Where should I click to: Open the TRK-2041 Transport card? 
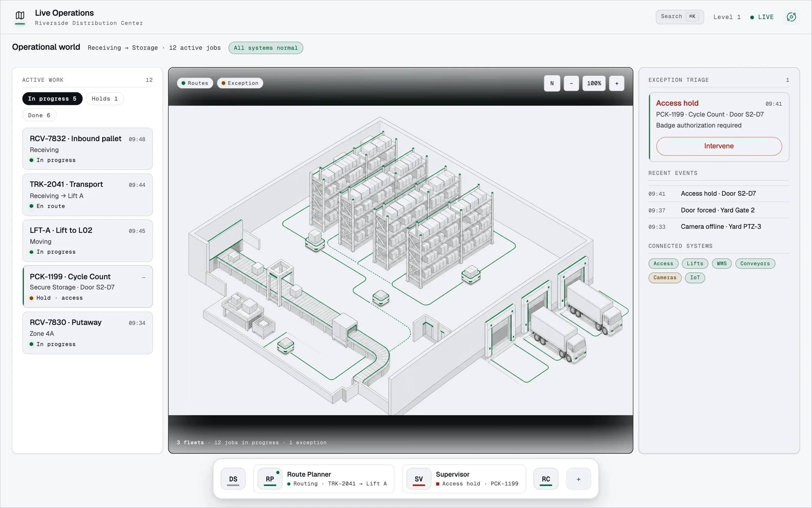pos(88,195)
